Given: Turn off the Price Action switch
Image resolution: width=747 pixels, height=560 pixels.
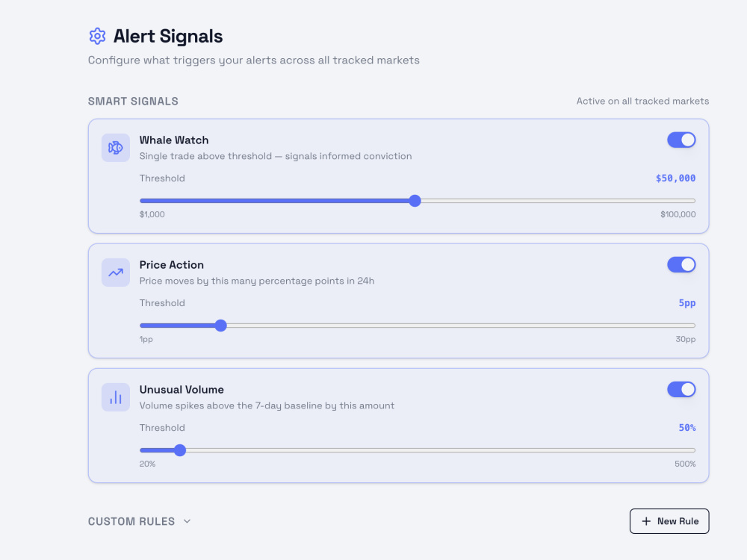Looking at the screenshot, I should pos(681,265).
